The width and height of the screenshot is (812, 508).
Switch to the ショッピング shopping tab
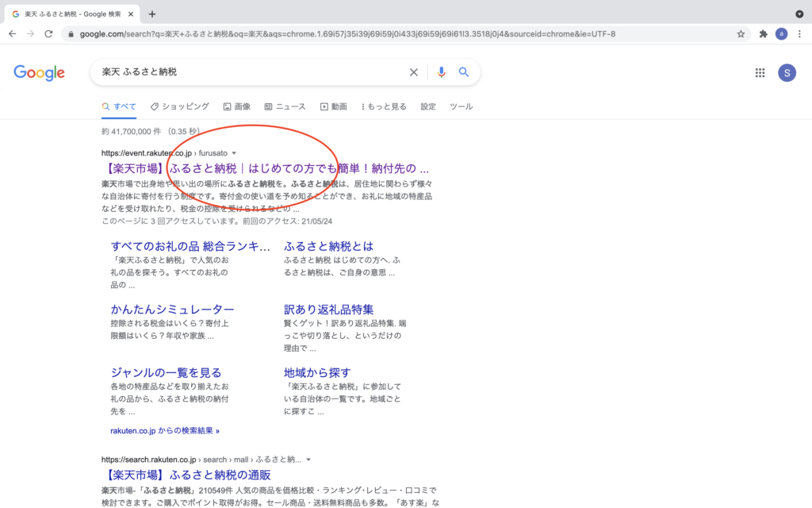tap(180, 106)
